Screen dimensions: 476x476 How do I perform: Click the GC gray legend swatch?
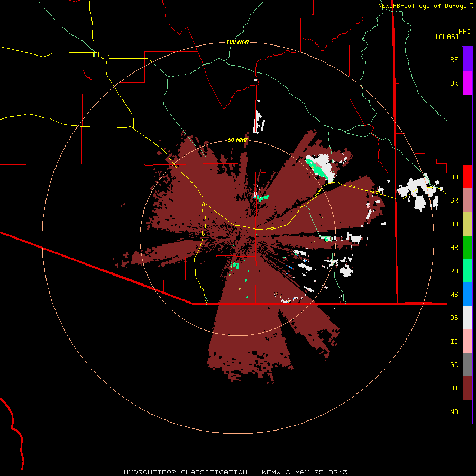467,364
